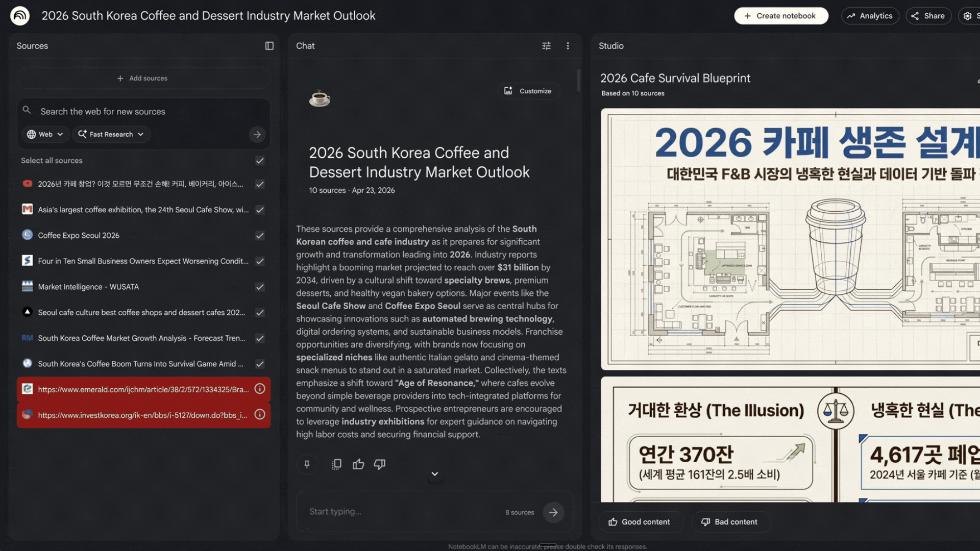
Task: Open the Fast Research mode dropdown
Action: [x=111, y=134]
